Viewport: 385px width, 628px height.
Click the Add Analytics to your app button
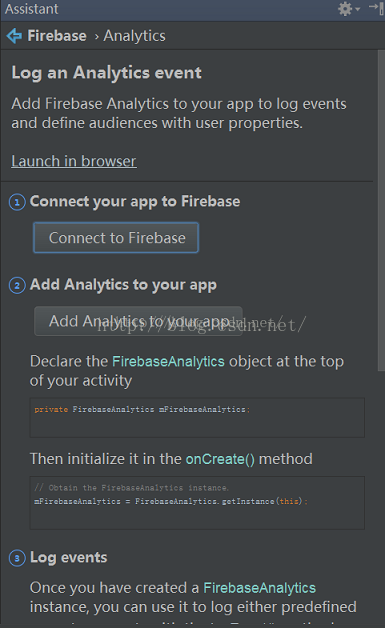tap(139, 321)
